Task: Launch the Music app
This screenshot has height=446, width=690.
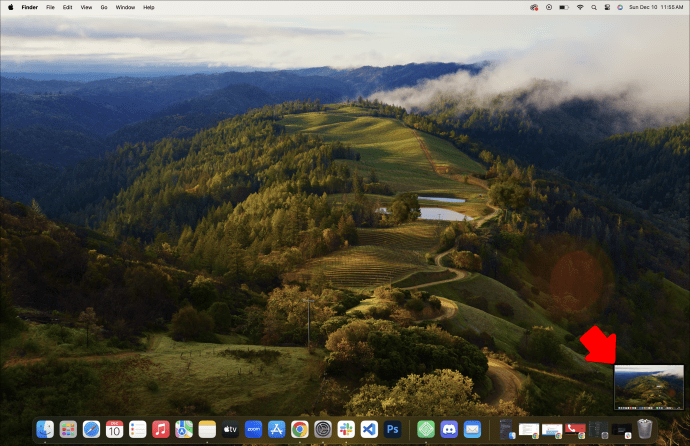Action: [161, 429]
